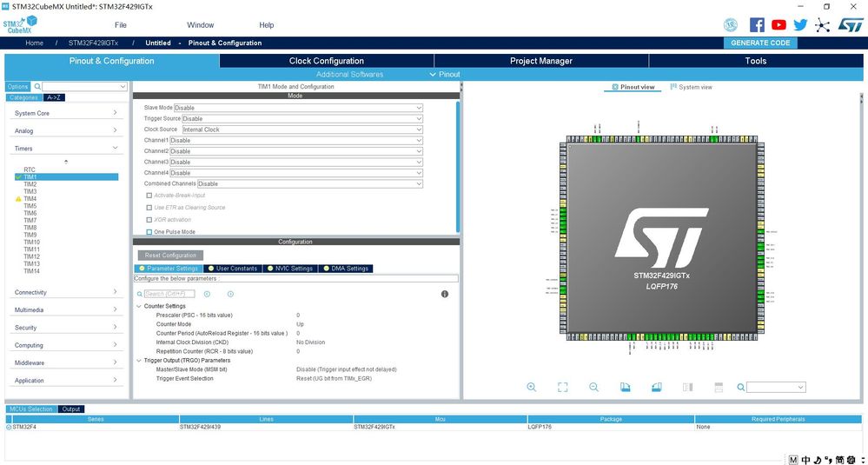Image resolution: width=868 pixels, height=465 pixels.
Task: Toggle the XOR activation checkbox
Action: tap(149, 220)
